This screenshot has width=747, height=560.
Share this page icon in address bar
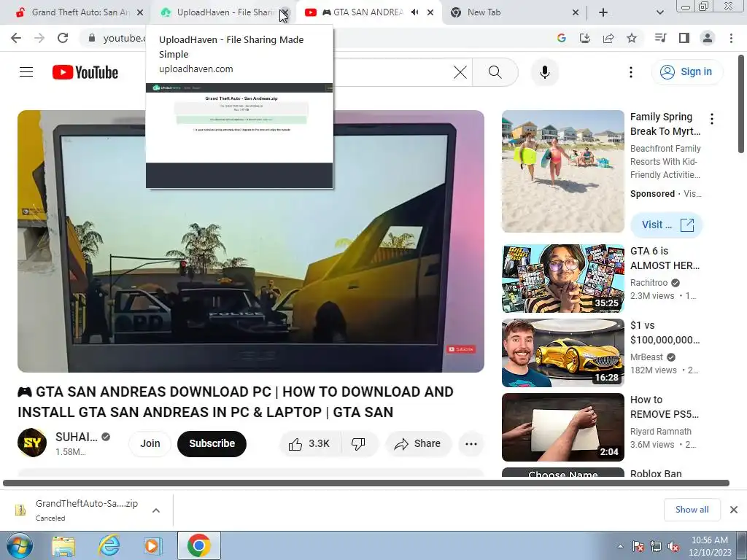608,38
